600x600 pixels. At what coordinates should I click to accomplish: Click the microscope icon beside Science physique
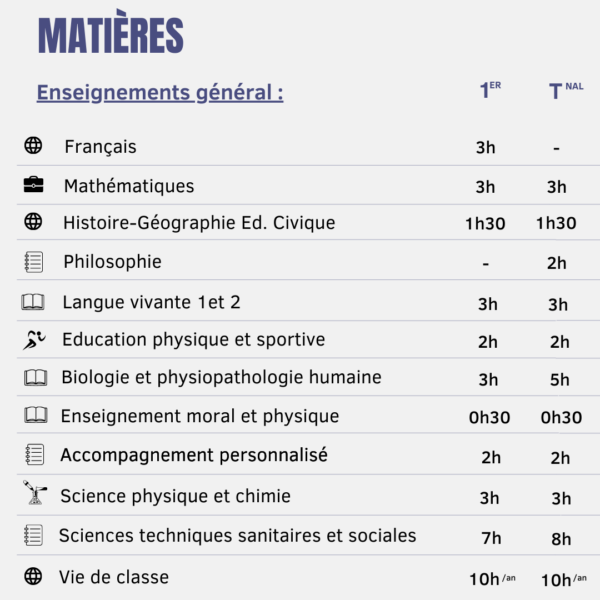[x=35, y=494]
